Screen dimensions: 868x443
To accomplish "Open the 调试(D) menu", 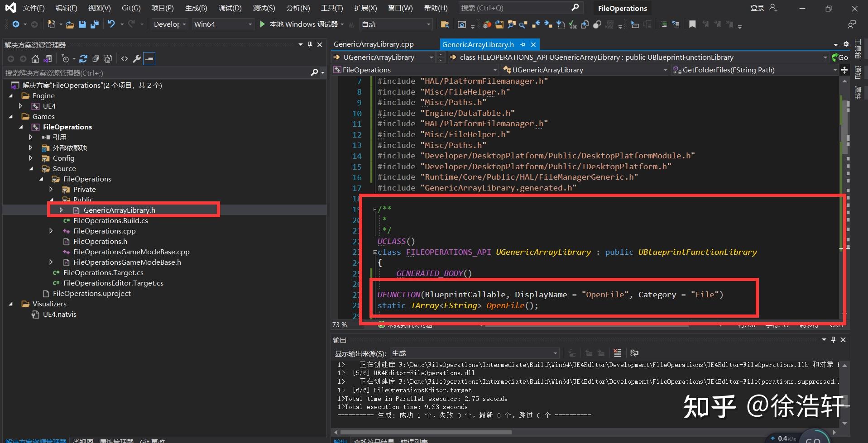I will point(230,7).
